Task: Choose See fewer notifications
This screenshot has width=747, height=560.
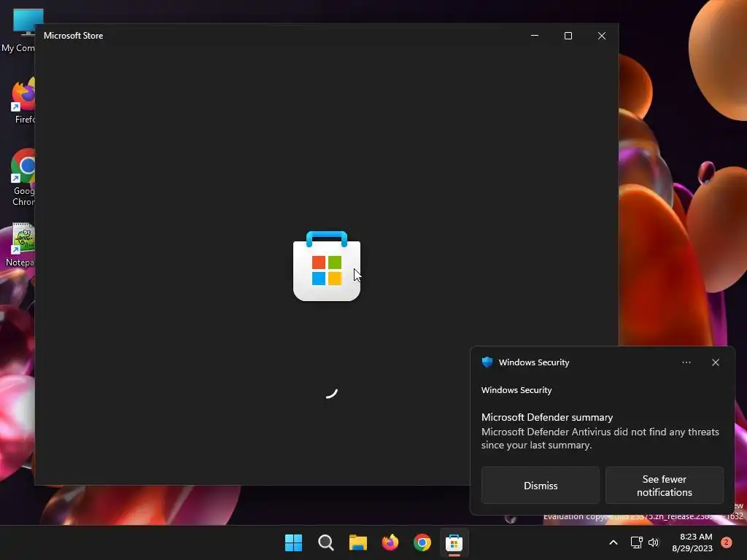Action: [664, 485]
